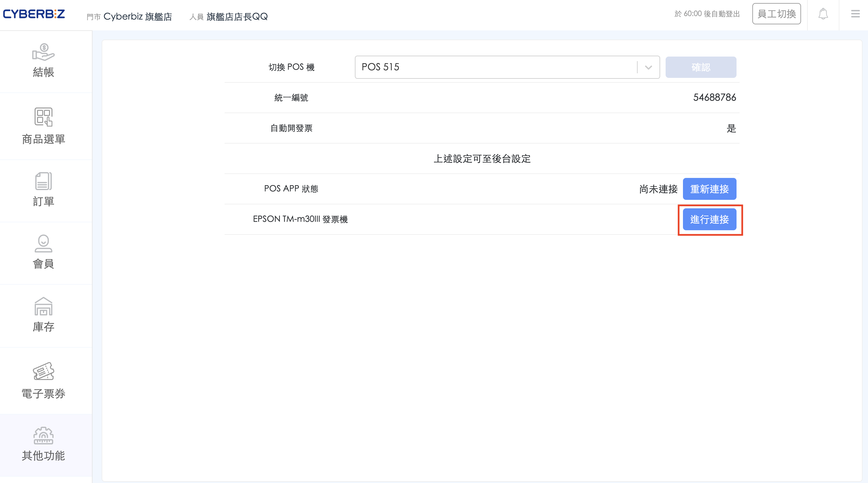The height and width of the screenshot is (483, 868).
Task: Open the 會員 member icon
Action: coord(43,244)
